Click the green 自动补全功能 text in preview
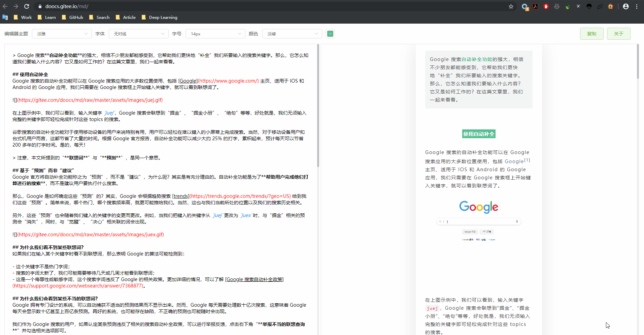This screenshot has height=335, width=644. click(x=477, y=59)
